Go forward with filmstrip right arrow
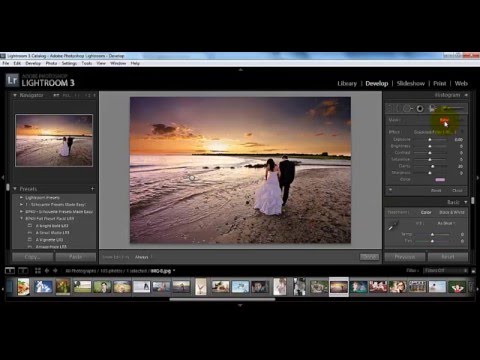Image resolution: width=480 pixels, height=360 pixels. 55,271
